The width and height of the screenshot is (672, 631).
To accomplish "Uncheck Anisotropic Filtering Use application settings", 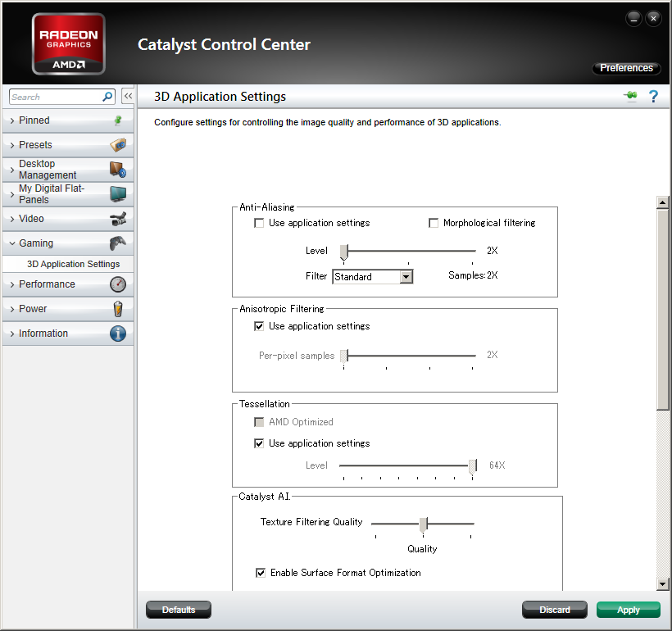I will click(259, 326).
